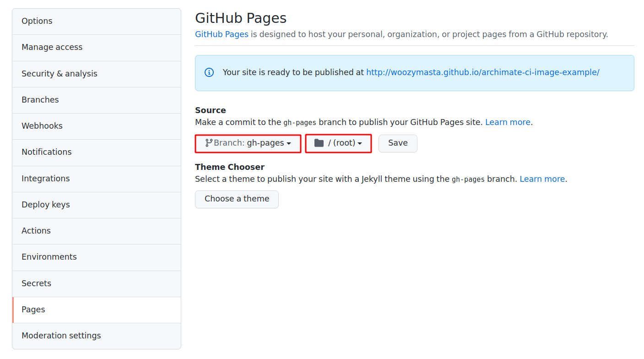The image size is (644, 359).
Task: Select Deploy keys in sidebar
Action: click(x=97, y=205)
